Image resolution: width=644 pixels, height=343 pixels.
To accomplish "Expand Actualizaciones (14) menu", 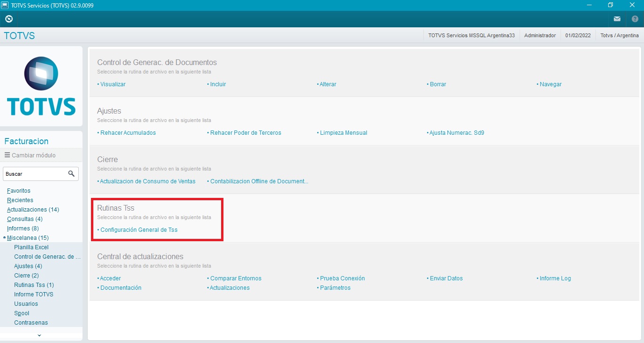I will click(33, 210).
